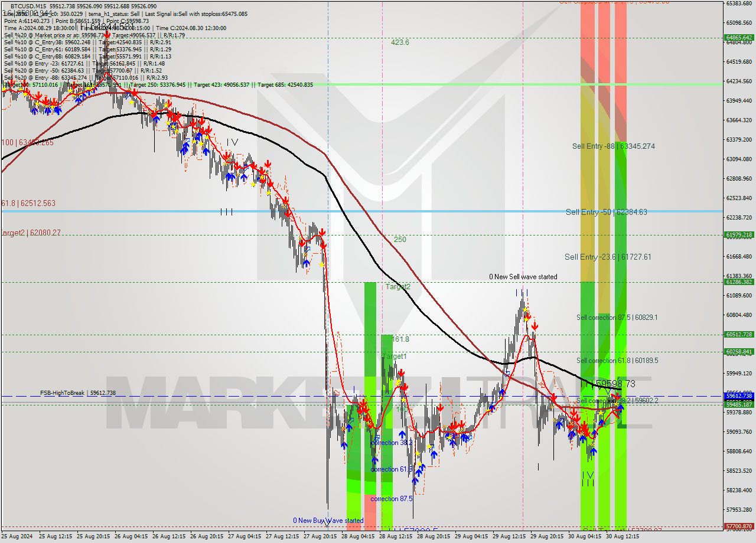Click '28 Aug 12:15' on time axis

(397, 537)
